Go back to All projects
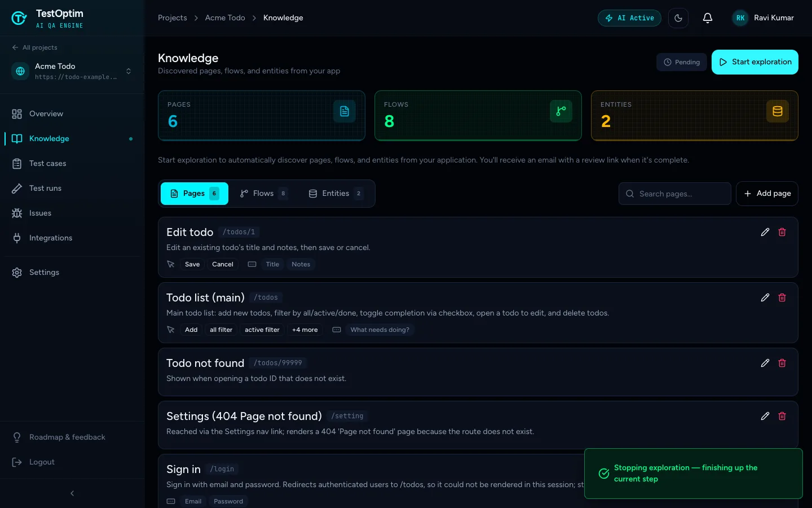The height and width of the screenshot is (508, 812). 34,47
